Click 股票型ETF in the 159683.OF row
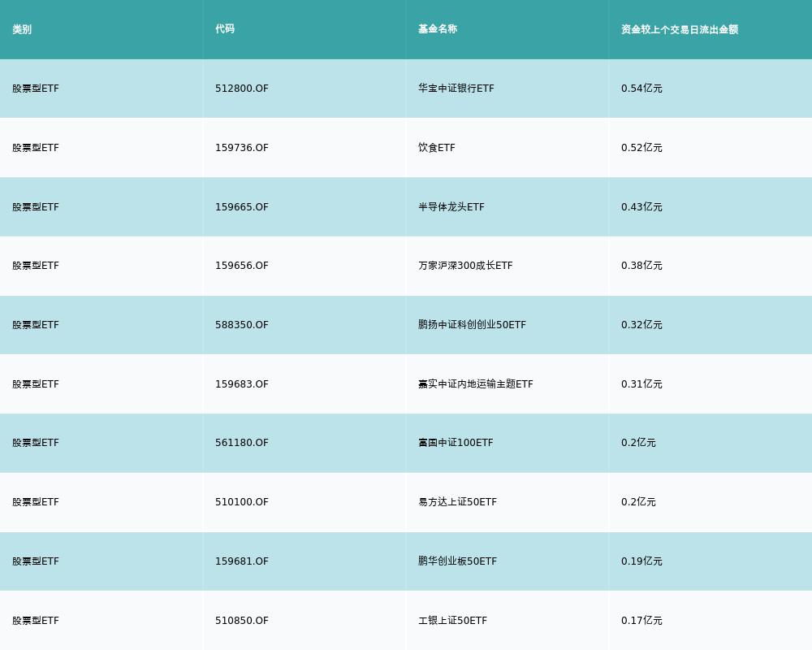812x650 pixels. point(36,383)
